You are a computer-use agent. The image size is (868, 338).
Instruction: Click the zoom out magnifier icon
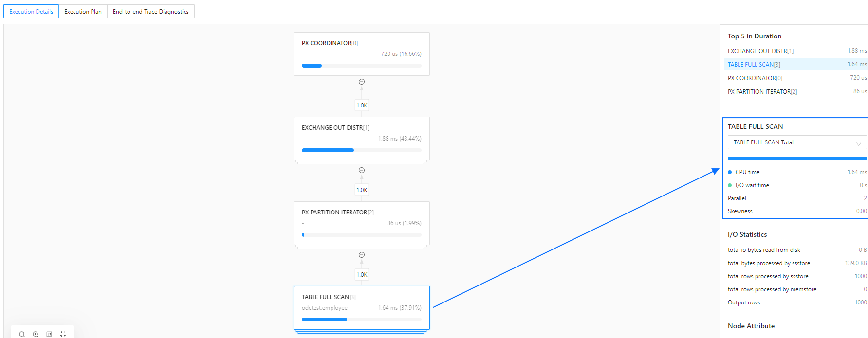coord(22,334)
